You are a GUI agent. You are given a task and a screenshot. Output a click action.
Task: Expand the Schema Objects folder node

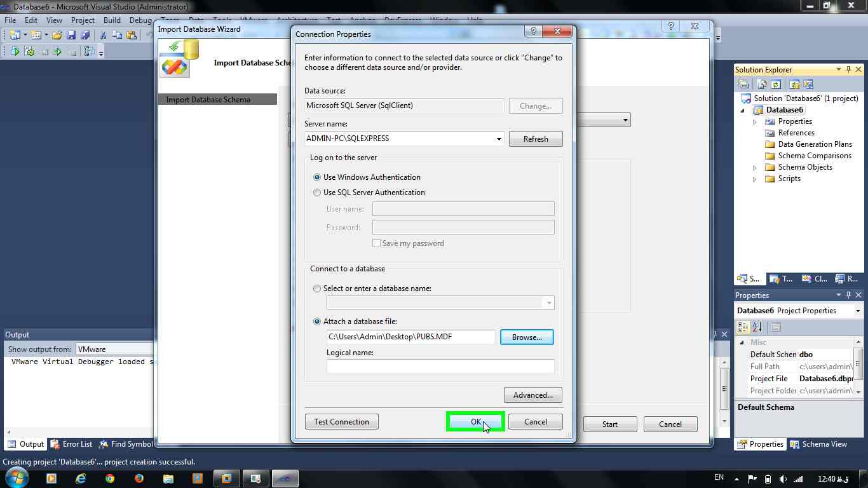click(x=755, y=168)
